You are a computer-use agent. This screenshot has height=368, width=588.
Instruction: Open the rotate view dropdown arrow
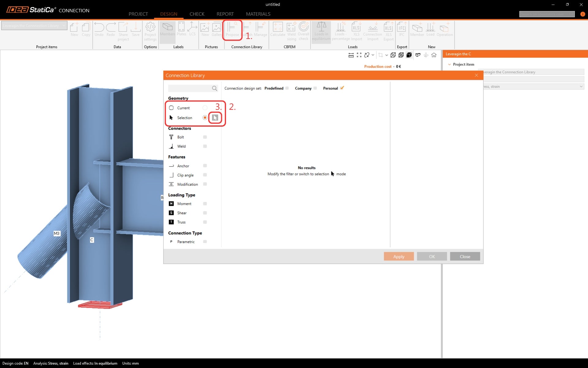(x=373, y=55)
